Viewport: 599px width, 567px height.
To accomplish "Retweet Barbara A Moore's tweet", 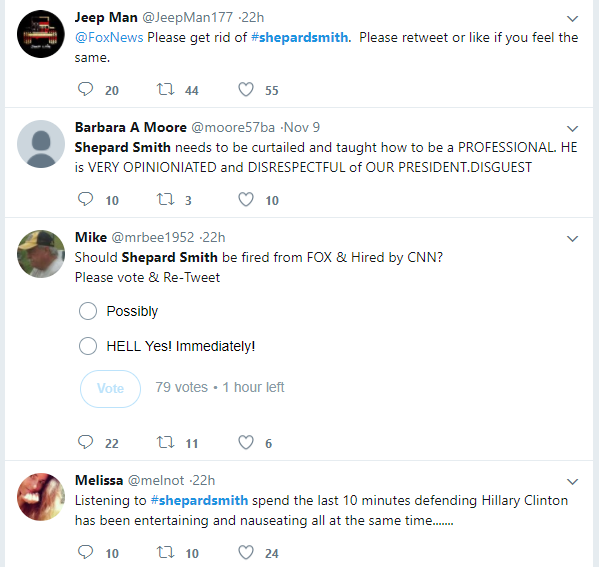I will coord(165,199).
